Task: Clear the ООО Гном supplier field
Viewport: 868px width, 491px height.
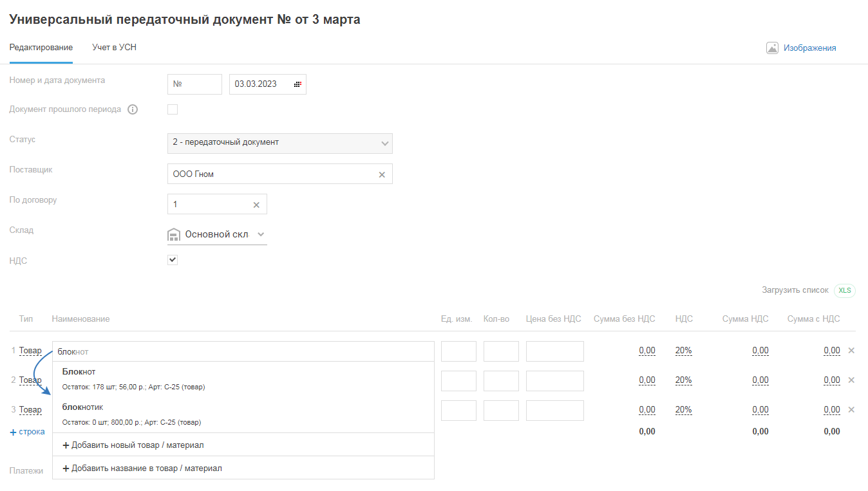Action: tap(381, 174)
